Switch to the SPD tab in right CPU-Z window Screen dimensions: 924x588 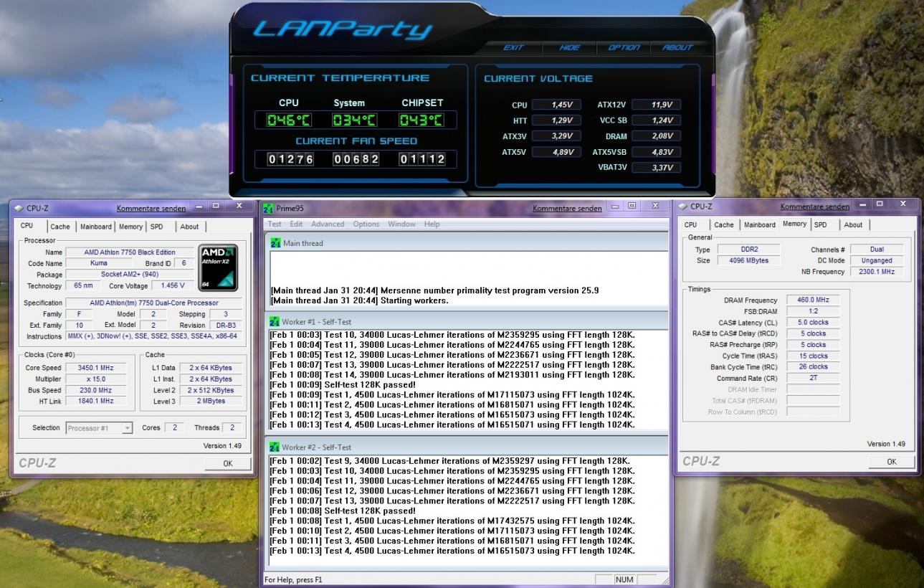click(x=821, y=224)
